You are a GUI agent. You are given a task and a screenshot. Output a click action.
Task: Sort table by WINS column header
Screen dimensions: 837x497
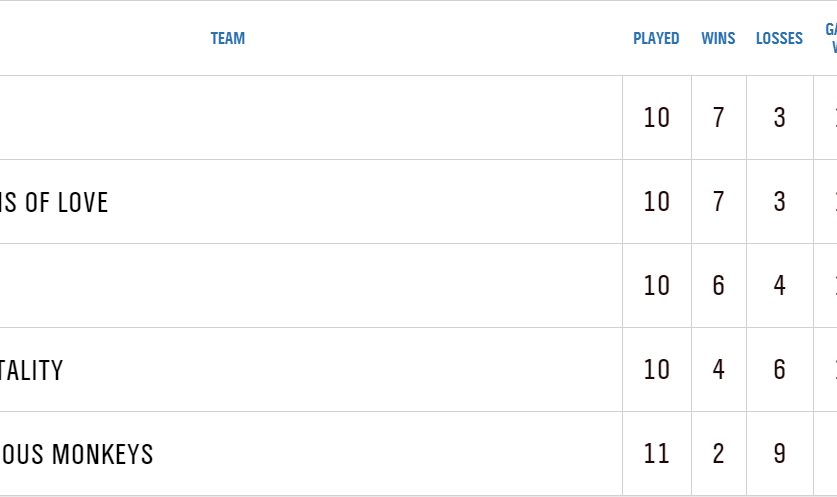point(718,39)
